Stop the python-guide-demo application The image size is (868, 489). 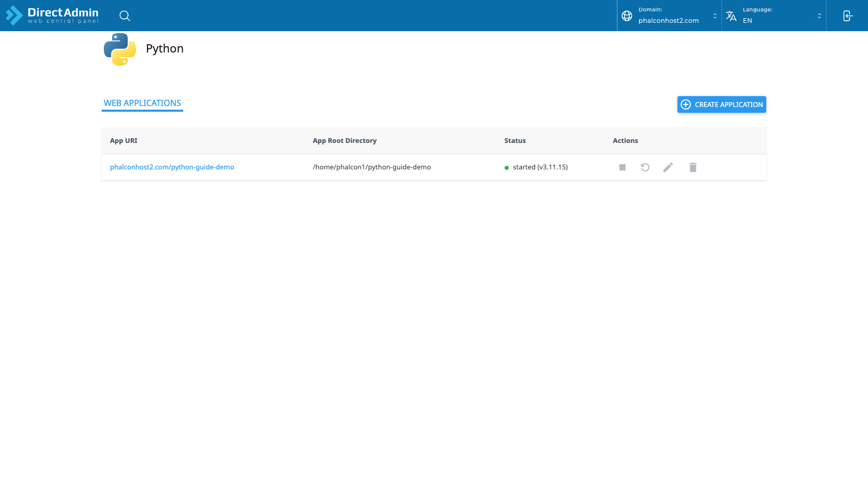[x=622, y=167]
